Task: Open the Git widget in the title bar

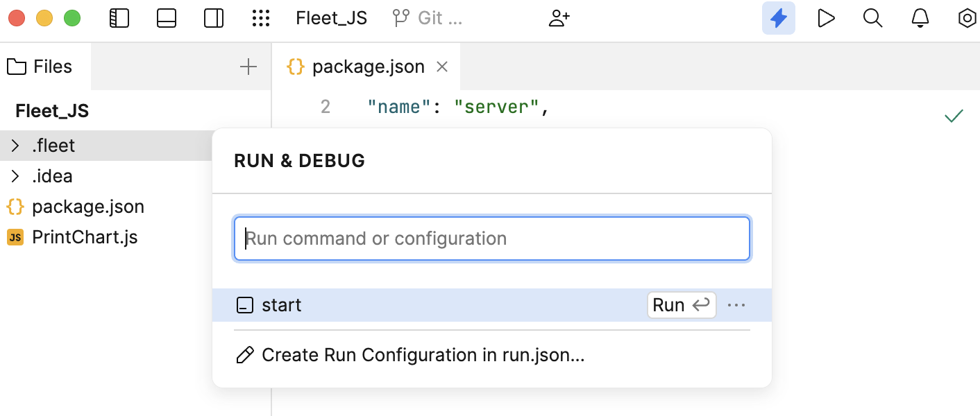Action: 427,18
